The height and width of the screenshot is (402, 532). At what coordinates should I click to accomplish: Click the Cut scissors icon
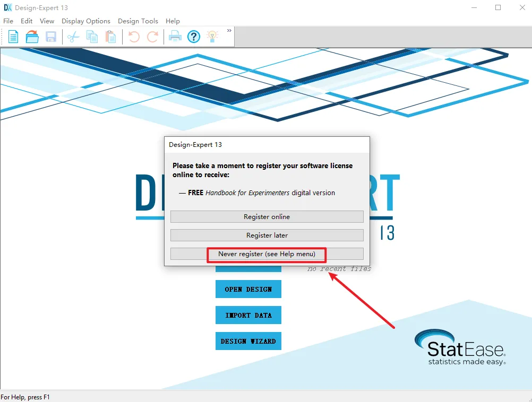click(x=73, y=37)
